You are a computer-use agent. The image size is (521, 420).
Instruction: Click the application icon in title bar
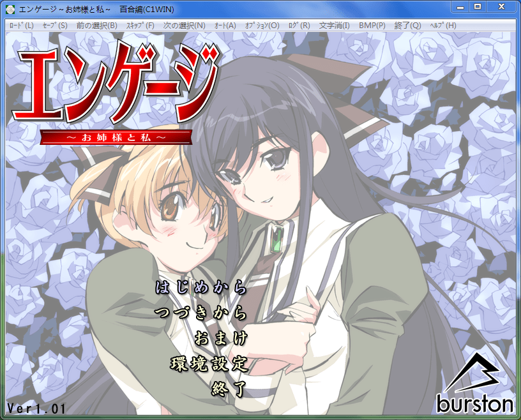10,9
